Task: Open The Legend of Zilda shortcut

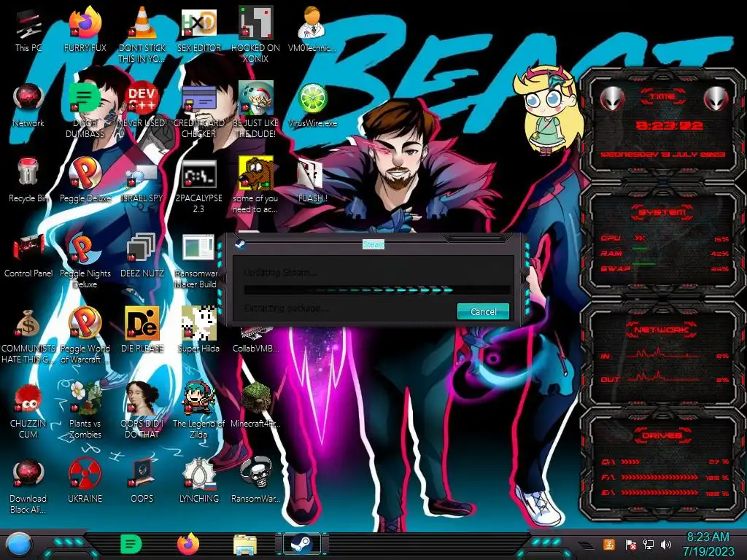Action: [198, 411]
